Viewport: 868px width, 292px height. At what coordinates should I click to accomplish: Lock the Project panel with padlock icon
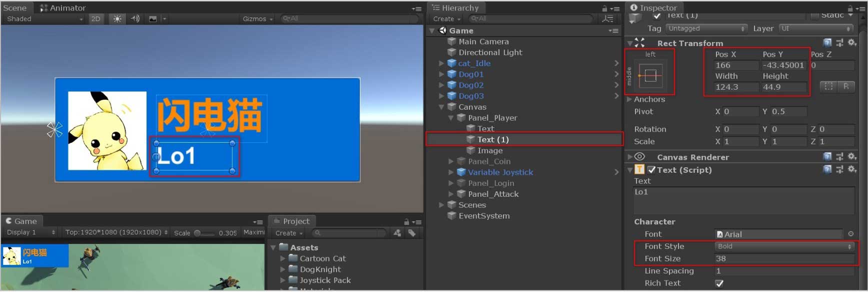point(406,221)
